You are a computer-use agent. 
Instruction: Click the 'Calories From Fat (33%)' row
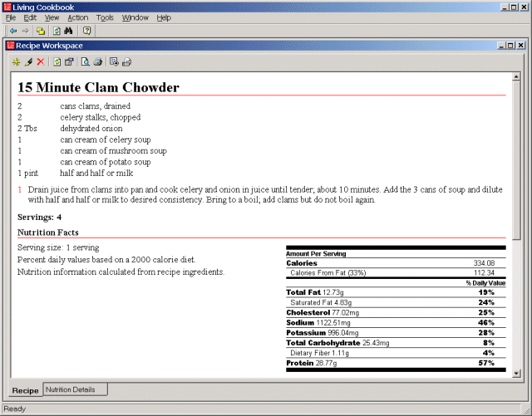tap(396, 273)
